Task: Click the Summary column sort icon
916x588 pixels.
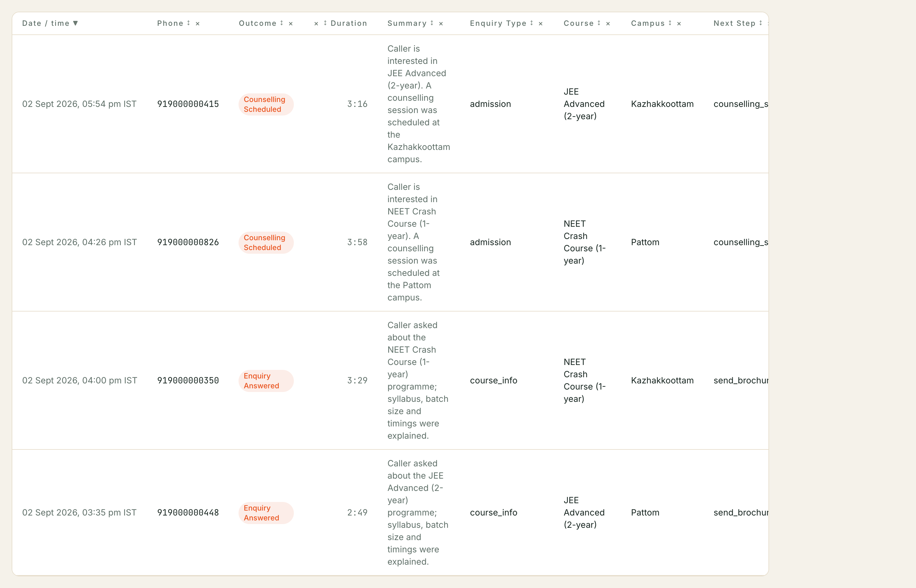Action: pos(432,23)
